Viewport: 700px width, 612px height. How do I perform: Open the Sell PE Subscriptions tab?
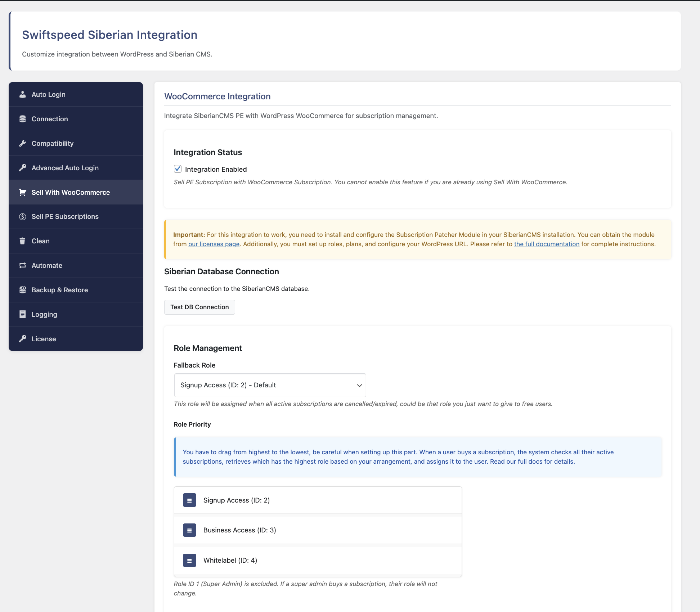76,217
